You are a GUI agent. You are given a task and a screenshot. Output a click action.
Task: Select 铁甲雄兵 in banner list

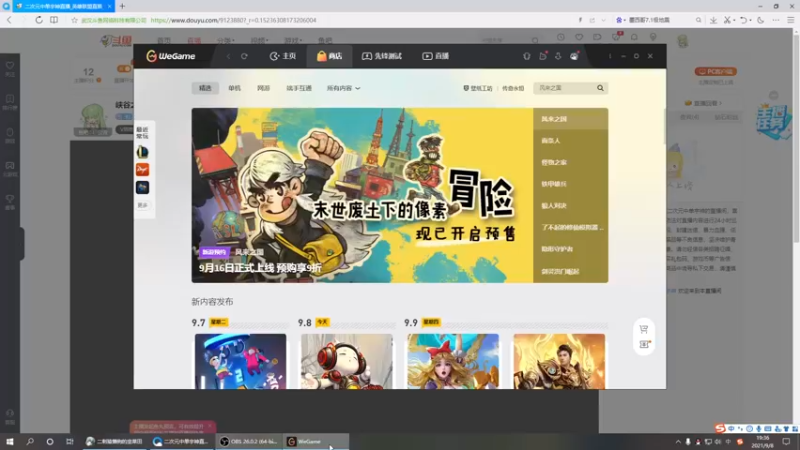coord(570,184)
